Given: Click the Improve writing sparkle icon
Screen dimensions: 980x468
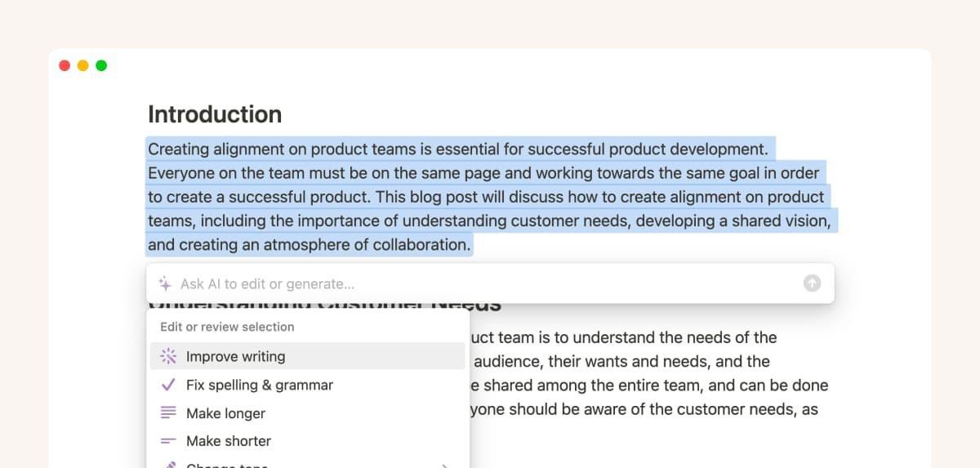Looking at the screenshot, I should pyautogui.click(x=168, y=356).
